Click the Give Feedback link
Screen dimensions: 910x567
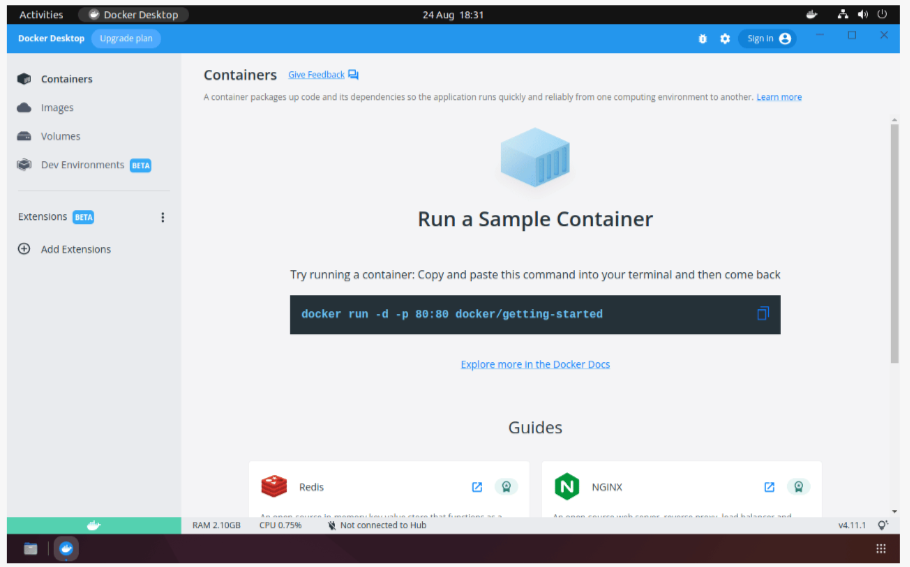pyautogui.click(x=316, y=75)
